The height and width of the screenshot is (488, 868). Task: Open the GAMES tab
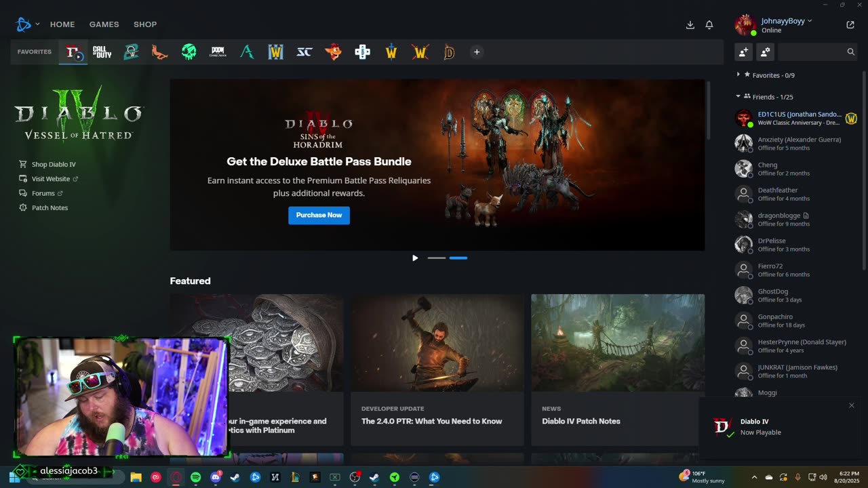pyautogui.click(x=104, y=24)
